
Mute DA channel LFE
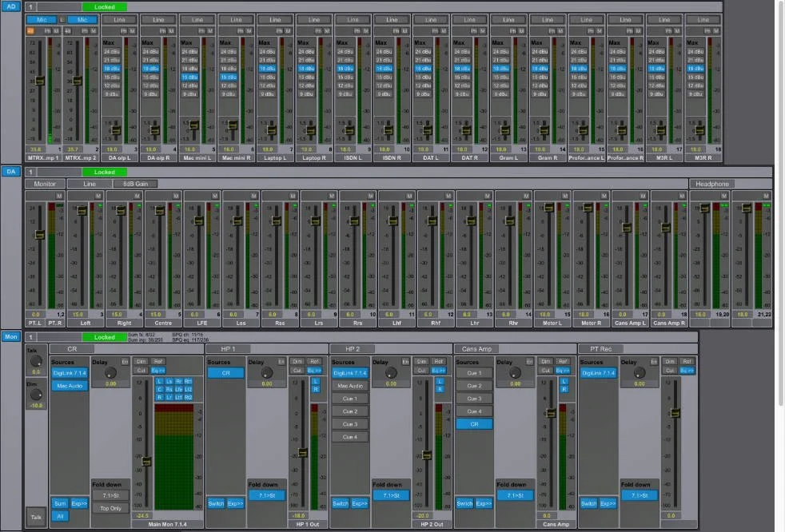[215, 196]
